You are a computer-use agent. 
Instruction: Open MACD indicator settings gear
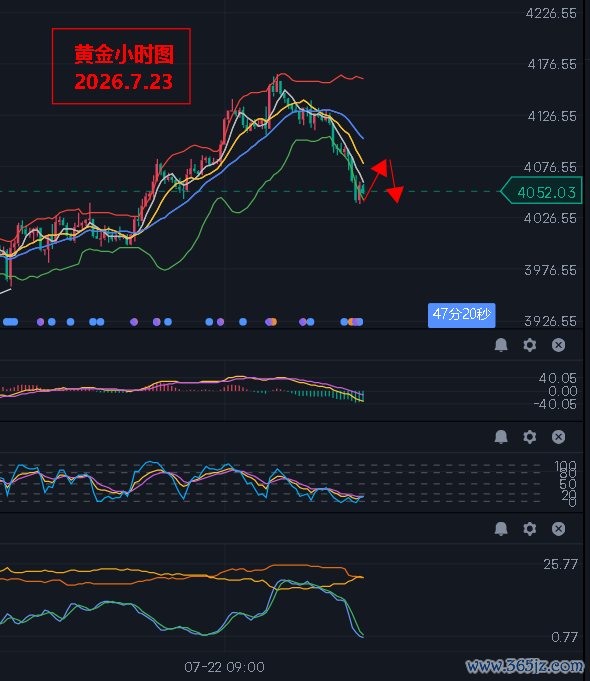(529, 345)
